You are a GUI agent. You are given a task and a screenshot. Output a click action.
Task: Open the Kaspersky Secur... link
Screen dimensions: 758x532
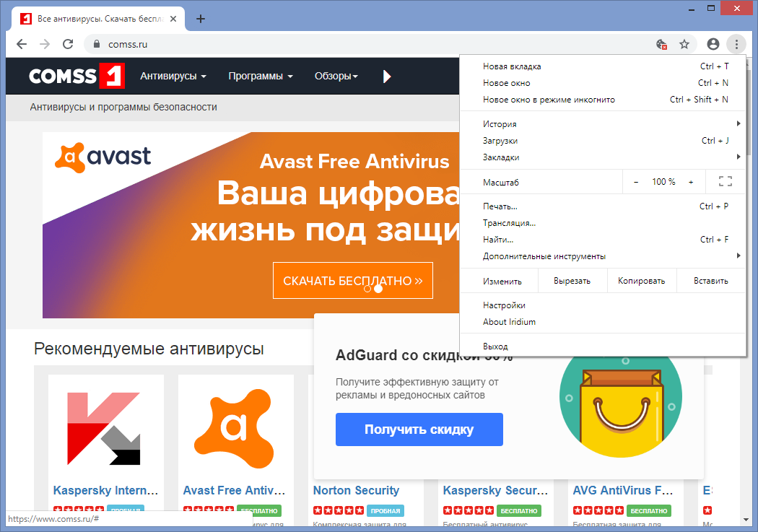click(495, 490)
